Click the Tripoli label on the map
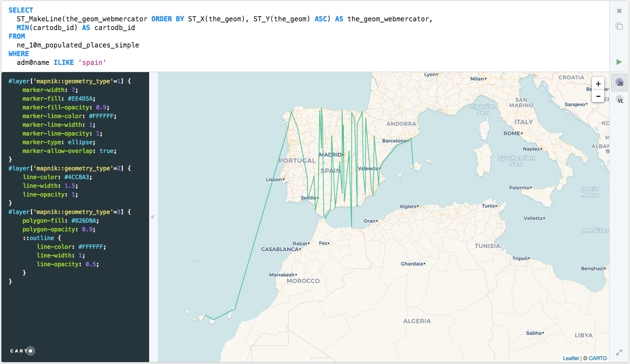Viewport: 630px width, 364px height. click(520, 258)
